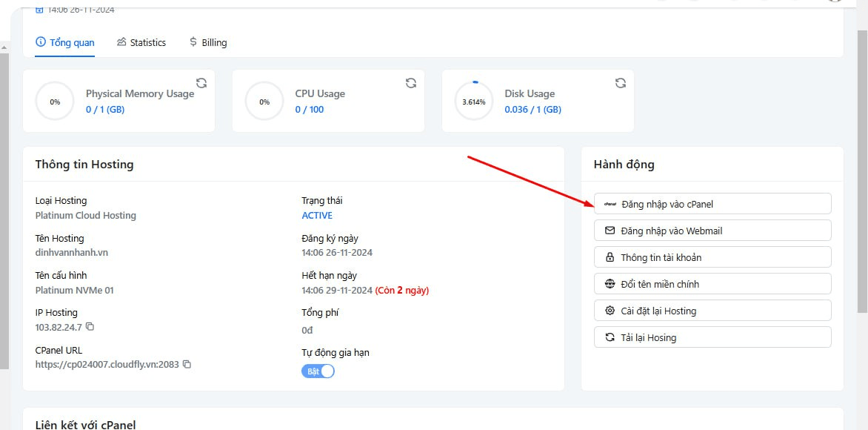Open Đổi tên miền chính
The width and height of the screenshot is (868, 430).
pyautogui.click(x=712, y=283)
